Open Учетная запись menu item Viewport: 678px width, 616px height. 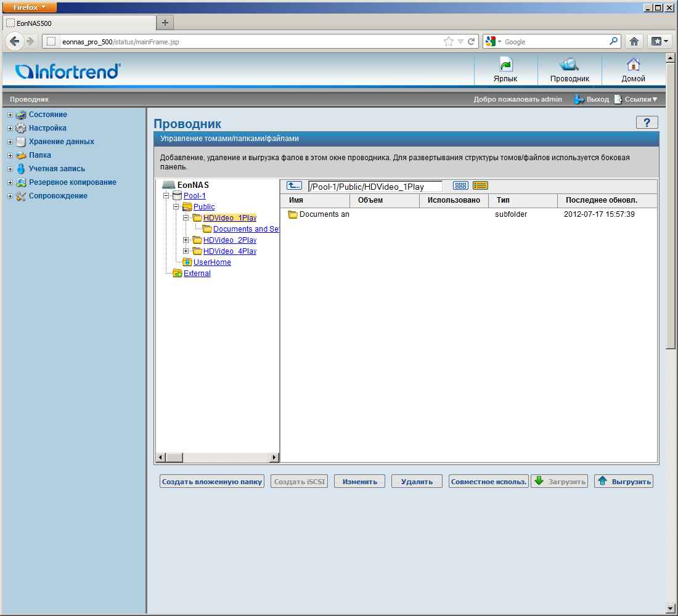tap(57, 169)
